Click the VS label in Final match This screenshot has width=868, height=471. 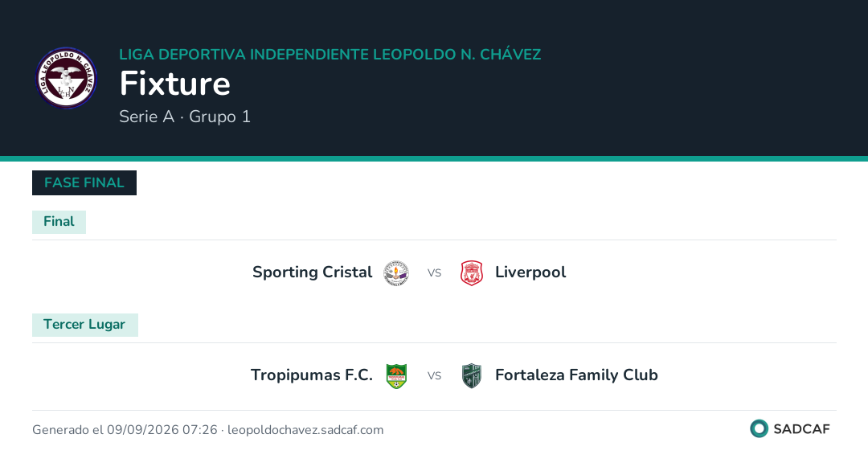(x=435, y=272)
